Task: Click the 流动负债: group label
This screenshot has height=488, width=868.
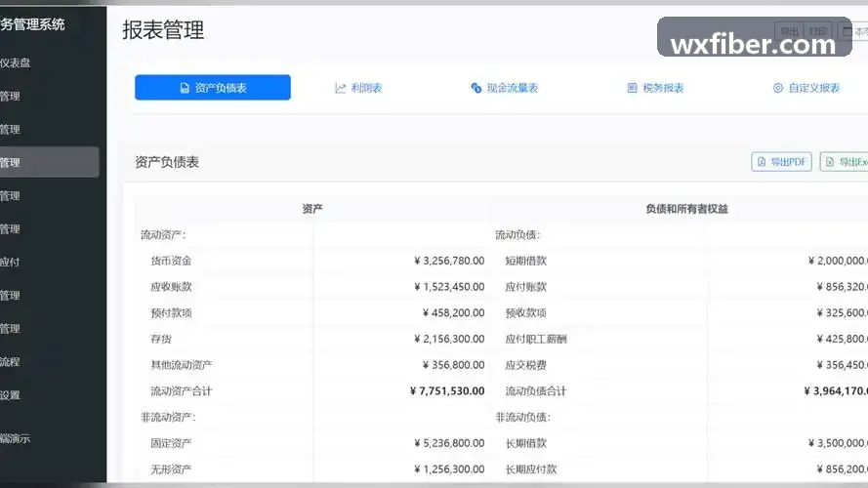Action: (x=517, y=234)
